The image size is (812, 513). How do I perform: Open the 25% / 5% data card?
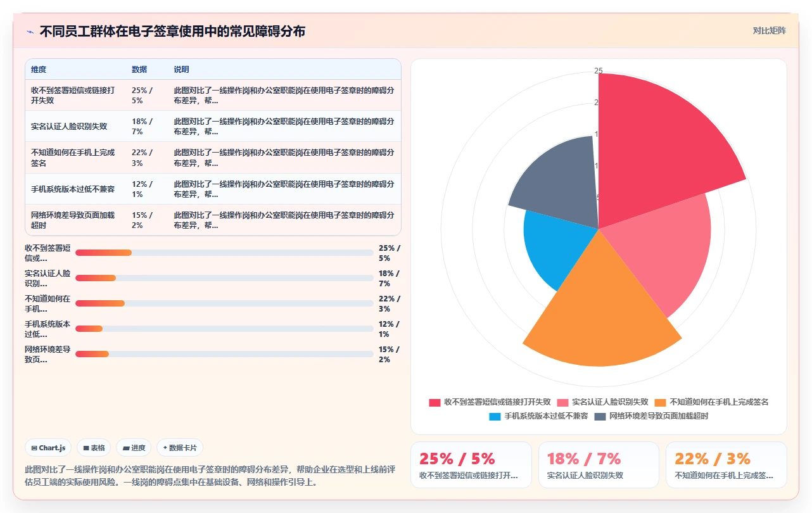[471, 465]
